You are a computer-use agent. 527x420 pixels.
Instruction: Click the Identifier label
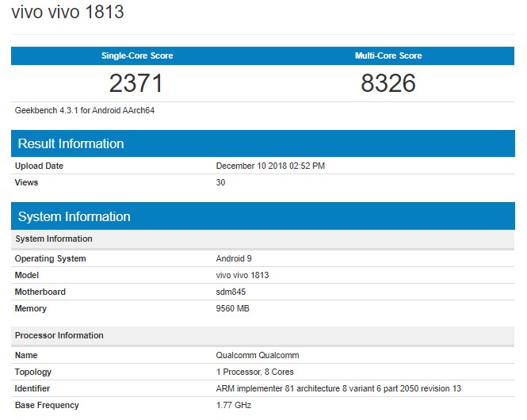(32, 388)
